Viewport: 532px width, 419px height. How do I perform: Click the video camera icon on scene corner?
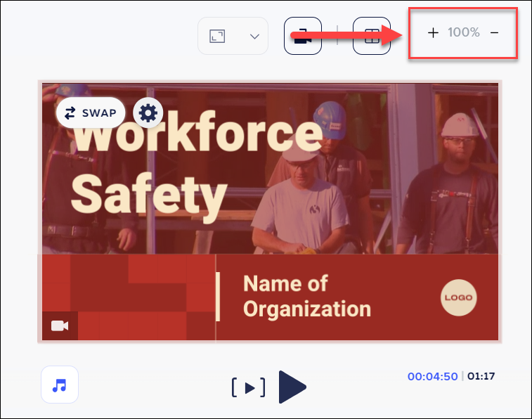(x=60, y=325)
